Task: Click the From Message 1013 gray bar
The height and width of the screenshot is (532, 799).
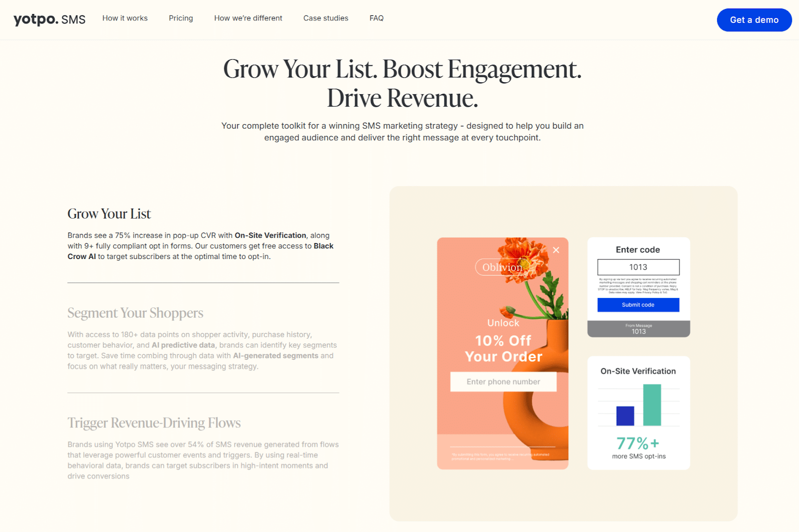Action: [x=638, y=329]
